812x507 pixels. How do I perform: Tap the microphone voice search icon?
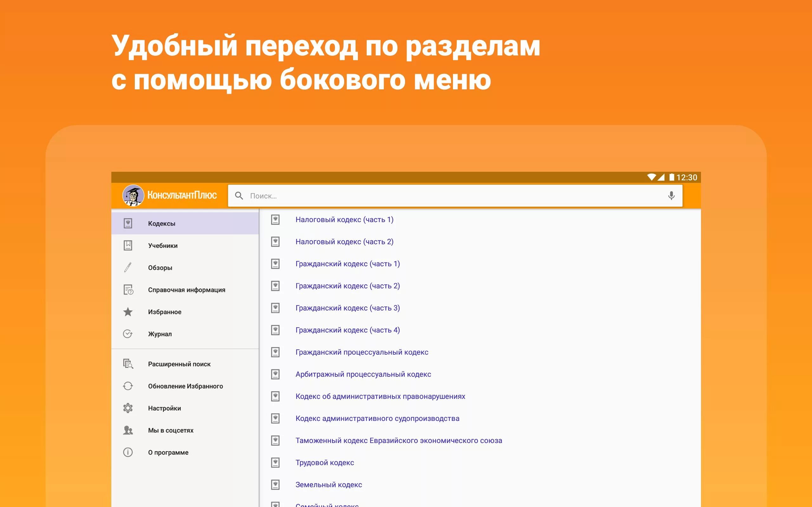coord(671,196)
